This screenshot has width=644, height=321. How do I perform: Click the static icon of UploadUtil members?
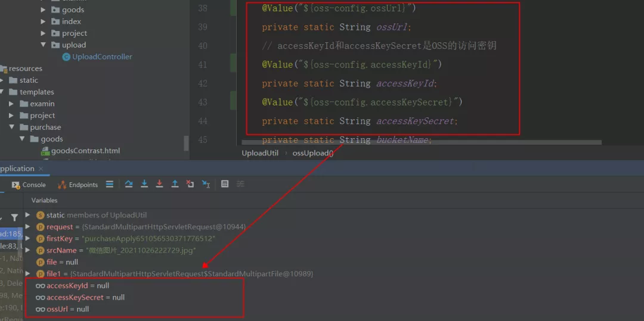pos(41,215)
